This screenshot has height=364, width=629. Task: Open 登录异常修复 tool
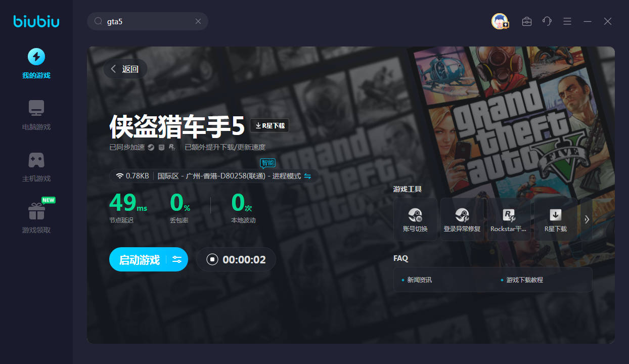pos(462,219)
